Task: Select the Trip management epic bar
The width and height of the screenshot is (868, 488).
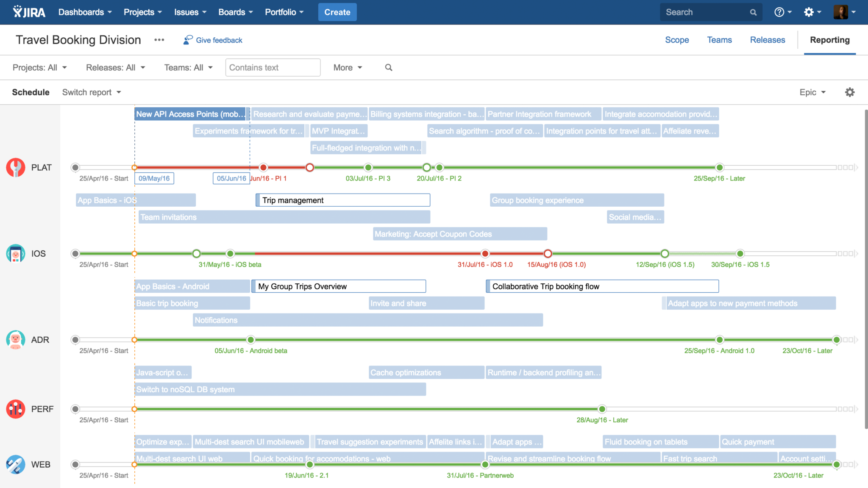Action: [x=342, y=200]
